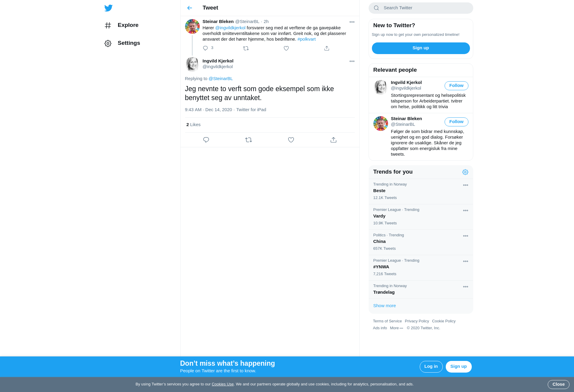The width and height of the screenshot is (574, 392).
Task: Share the main tweet via share icon
Action: 333,140
